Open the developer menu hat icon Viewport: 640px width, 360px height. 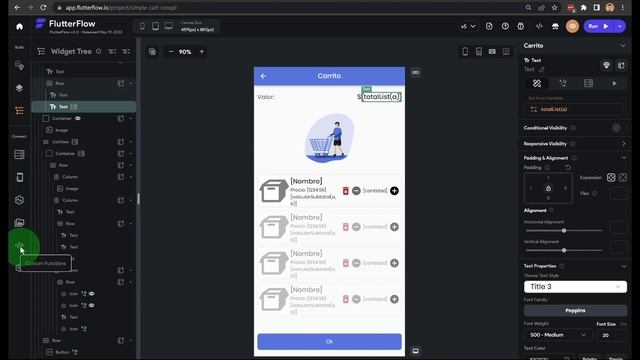(555, 26)
